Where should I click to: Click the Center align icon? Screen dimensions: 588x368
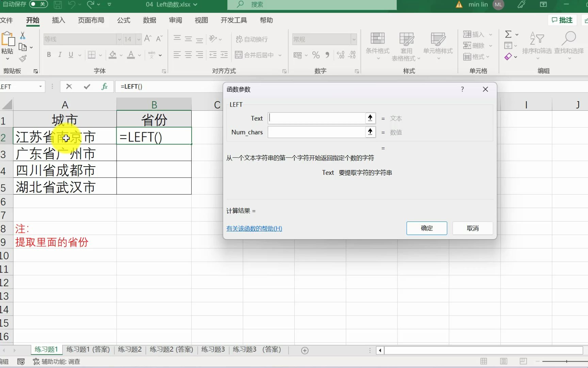(x=188, y=55)
